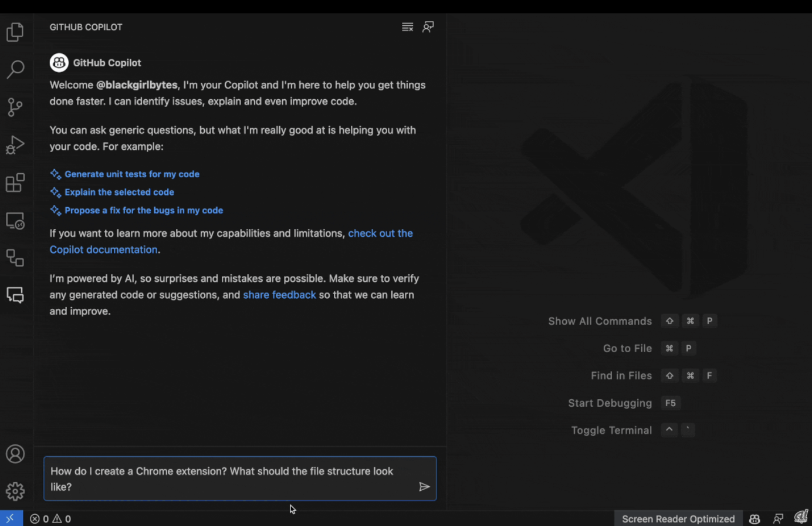This screenshot has width=812, height=526.
Task: Clear the Copilot chat session
Action: (x=407, y=27)
